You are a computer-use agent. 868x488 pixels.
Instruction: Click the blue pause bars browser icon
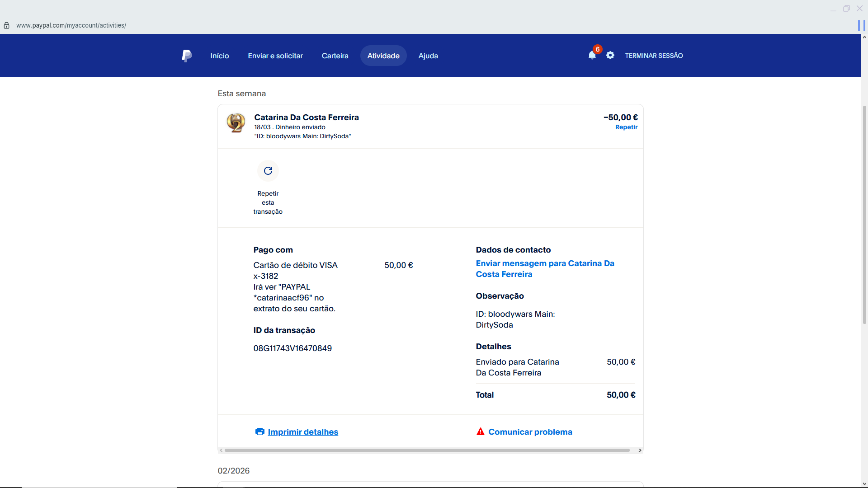[861, 25]
